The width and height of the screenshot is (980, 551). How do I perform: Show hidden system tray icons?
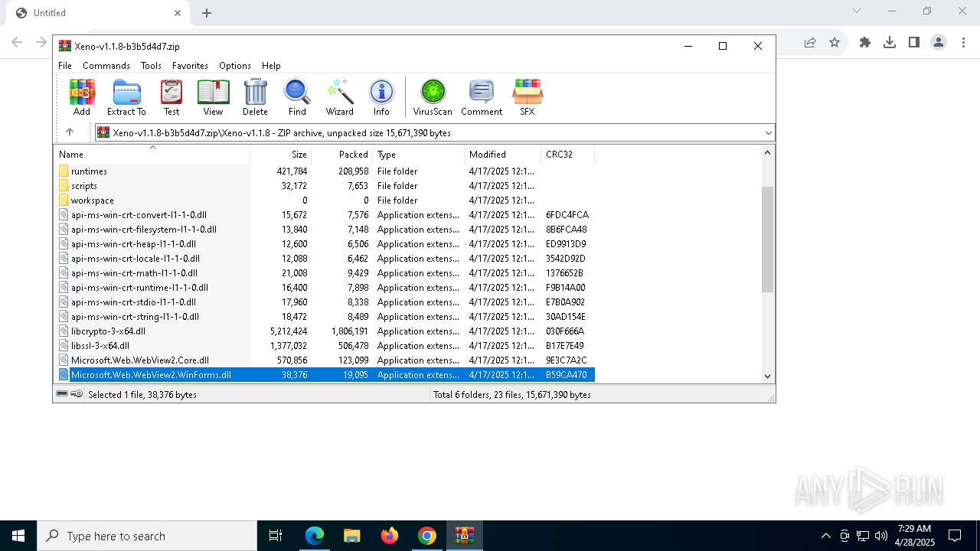[825, 536]
